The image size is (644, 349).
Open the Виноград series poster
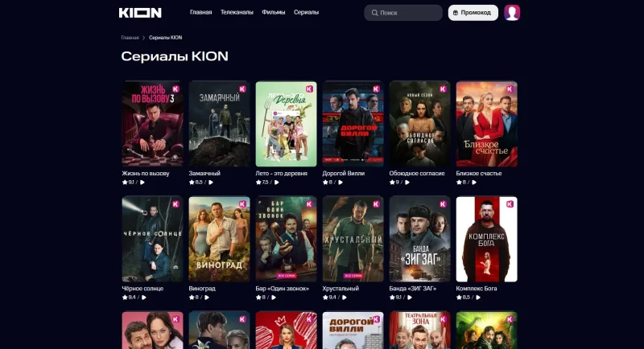219,239
